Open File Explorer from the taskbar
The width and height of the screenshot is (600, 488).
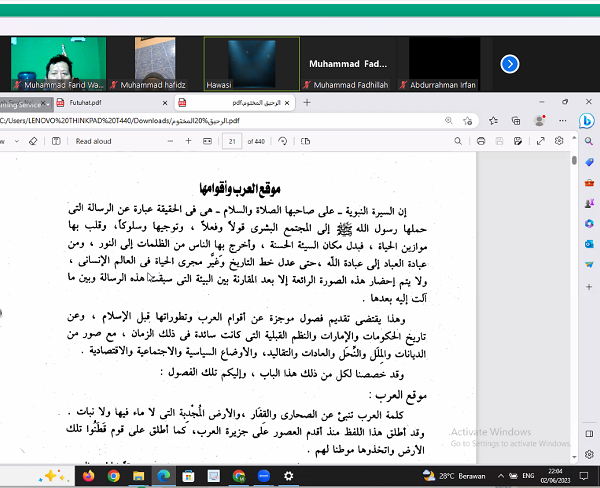point(138,476)
